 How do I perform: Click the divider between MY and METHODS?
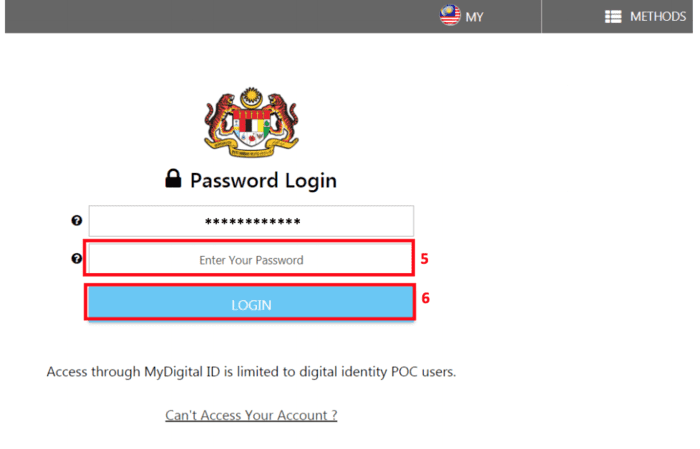[x=541, y=17]
